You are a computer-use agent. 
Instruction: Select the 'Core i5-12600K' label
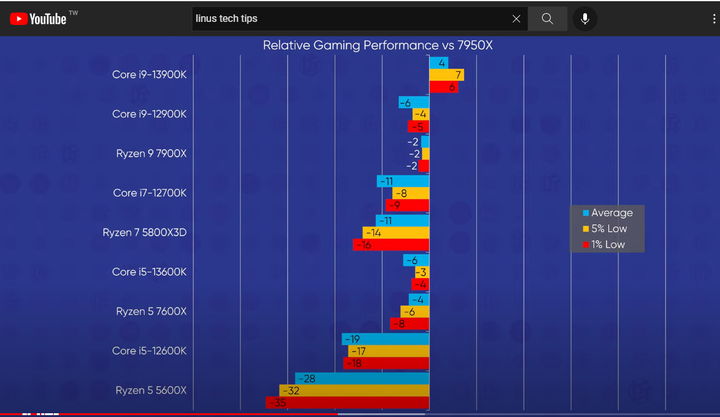coord(149,351)
